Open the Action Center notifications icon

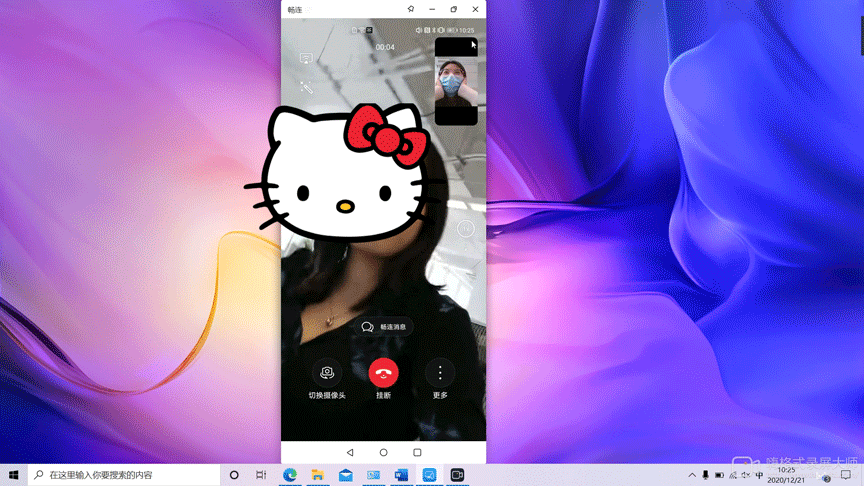(x=846, y=474)
